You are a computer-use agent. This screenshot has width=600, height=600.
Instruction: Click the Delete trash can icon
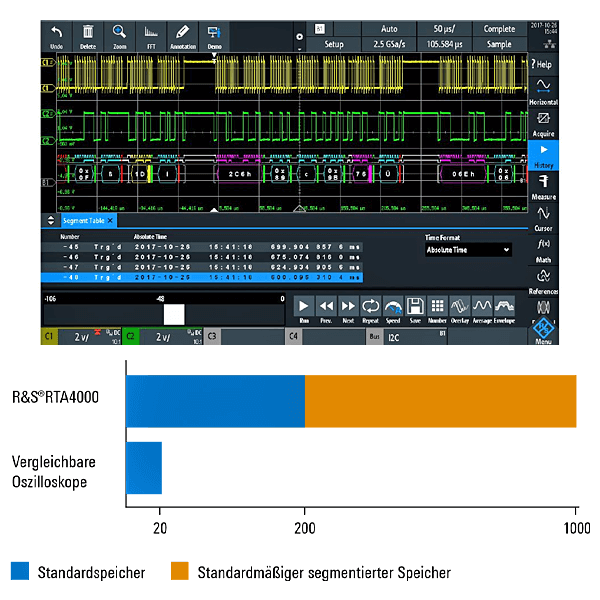88,32
